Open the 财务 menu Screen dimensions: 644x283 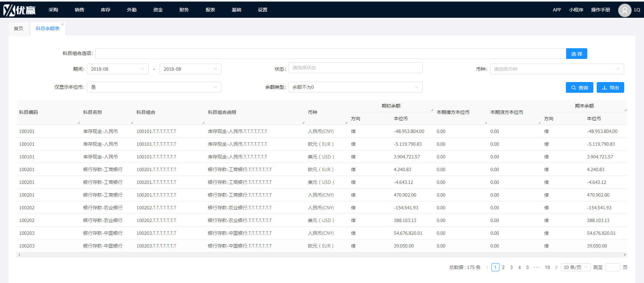pyautogui.click(x=184, y=10)
